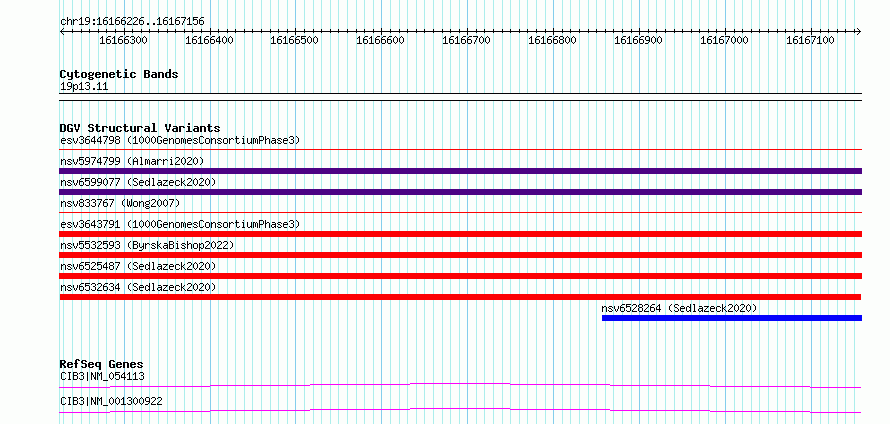This screenshot has height=424, width=890.
Task: Open the nsv6599077 (Sedlazeck2020) label
Action: [138, 182]
